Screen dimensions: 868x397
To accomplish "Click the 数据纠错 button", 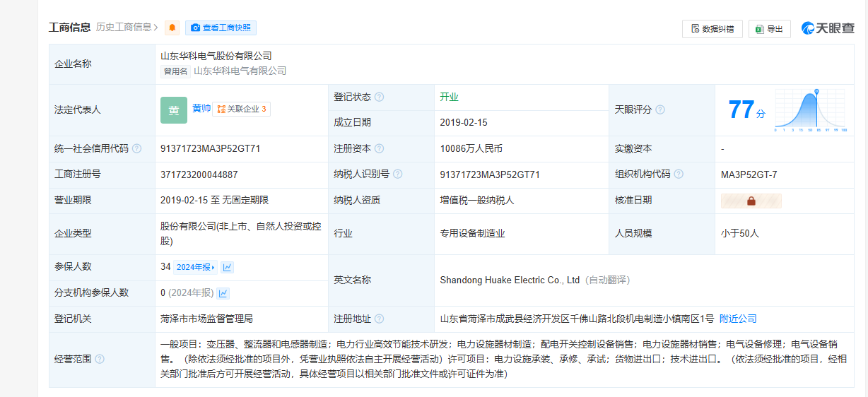I will [x=712, y=29].
